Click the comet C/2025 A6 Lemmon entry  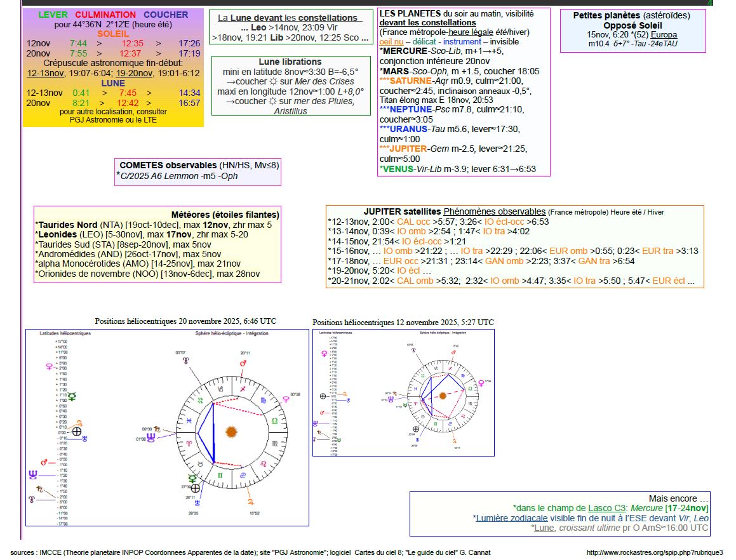pos(179,176)
